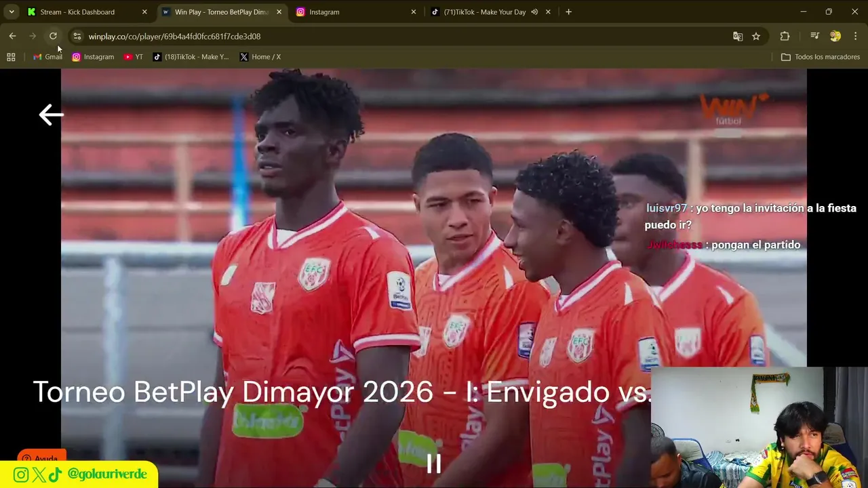Close the Kick Dashboard tab
Image resolution: width=868 pixels, height=488 pixels.
144,12
